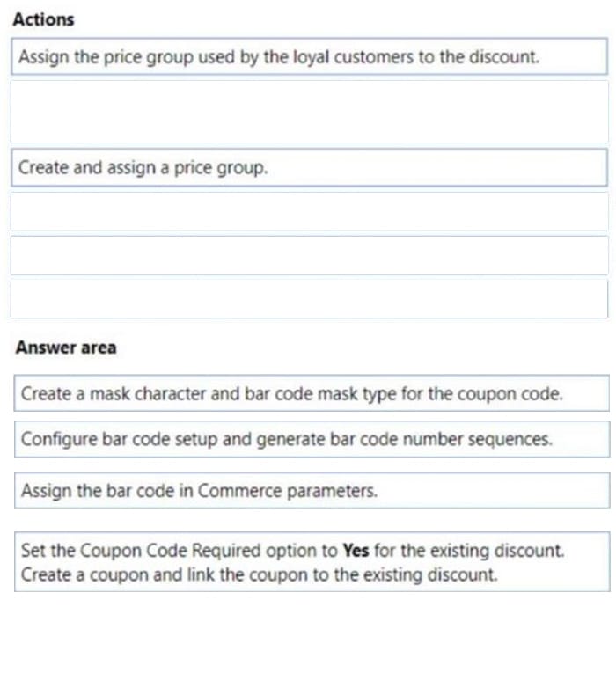Click the 'Actions' heading
Screen dimensions: 616x673
pos(43,19)
